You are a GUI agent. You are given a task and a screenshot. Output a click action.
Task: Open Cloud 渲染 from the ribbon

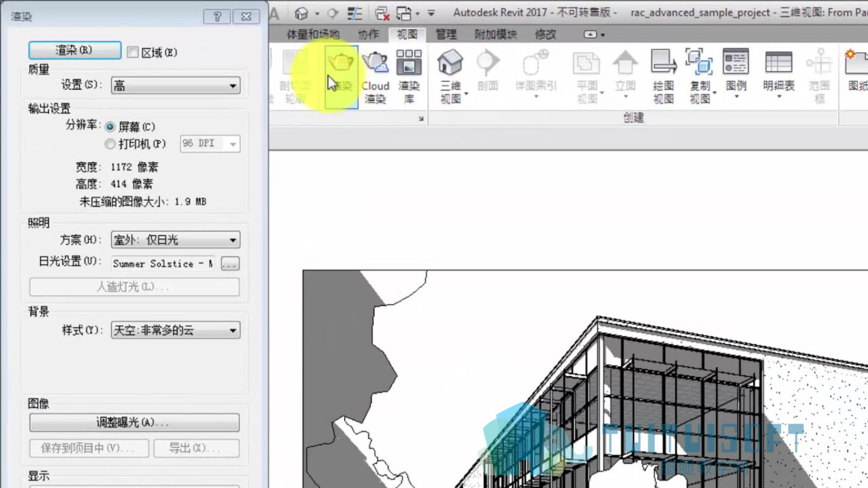coord(375,76)
